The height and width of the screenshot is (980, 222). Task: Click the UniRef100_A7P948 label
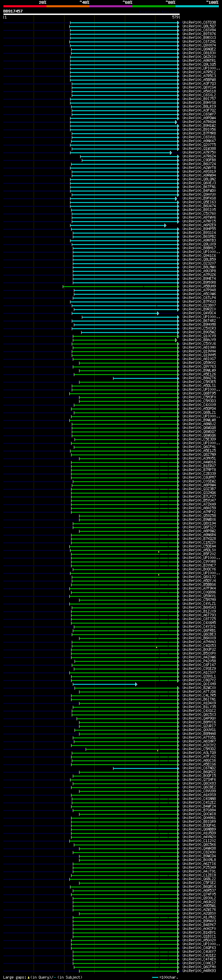coord(199,290)
